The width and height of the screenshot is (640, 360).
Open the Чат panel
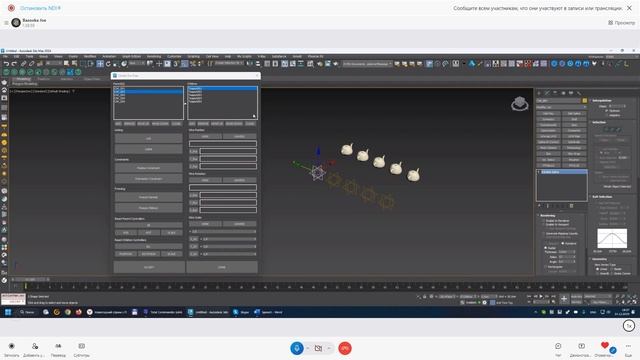tap(558, 349)
